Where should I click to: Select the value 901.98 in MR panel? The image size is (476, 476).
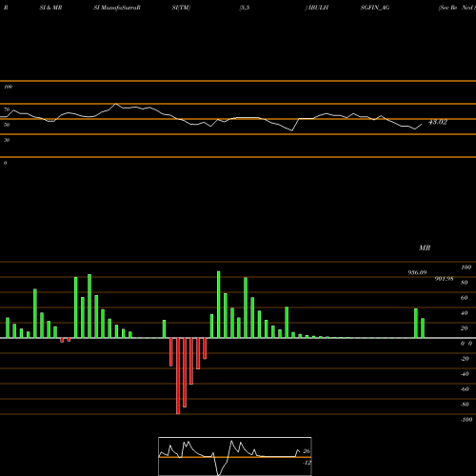[x=444, y=279]
